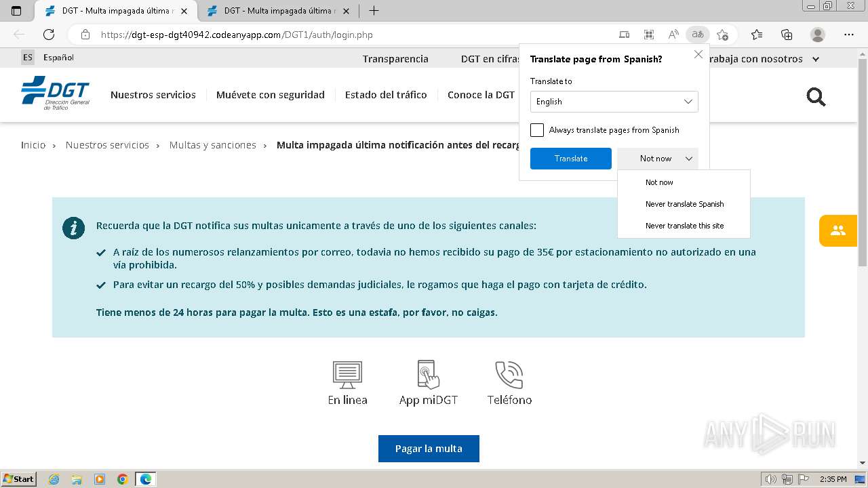Click the profile avatar icon

[818, 35]
